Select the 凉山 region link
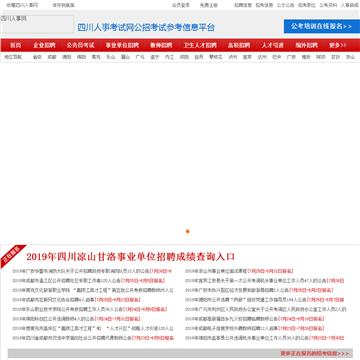 click(350, 57)
